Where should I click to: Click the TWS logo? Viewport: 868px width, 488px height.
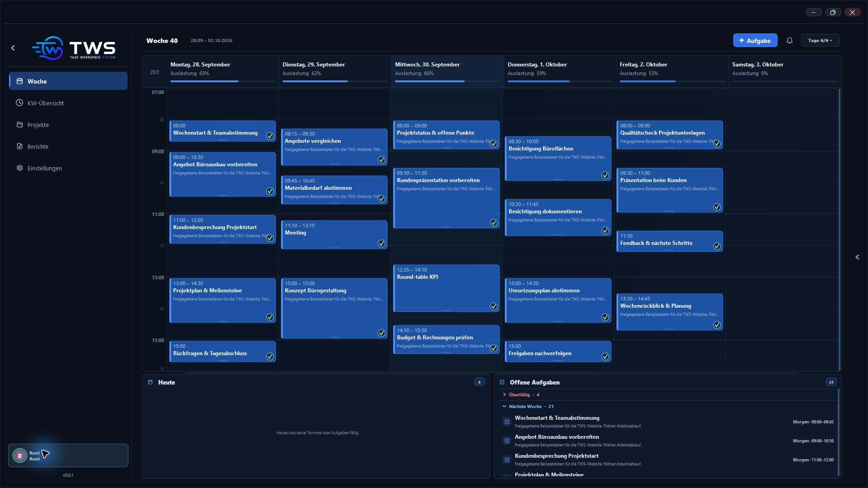(x=74, y=48)
